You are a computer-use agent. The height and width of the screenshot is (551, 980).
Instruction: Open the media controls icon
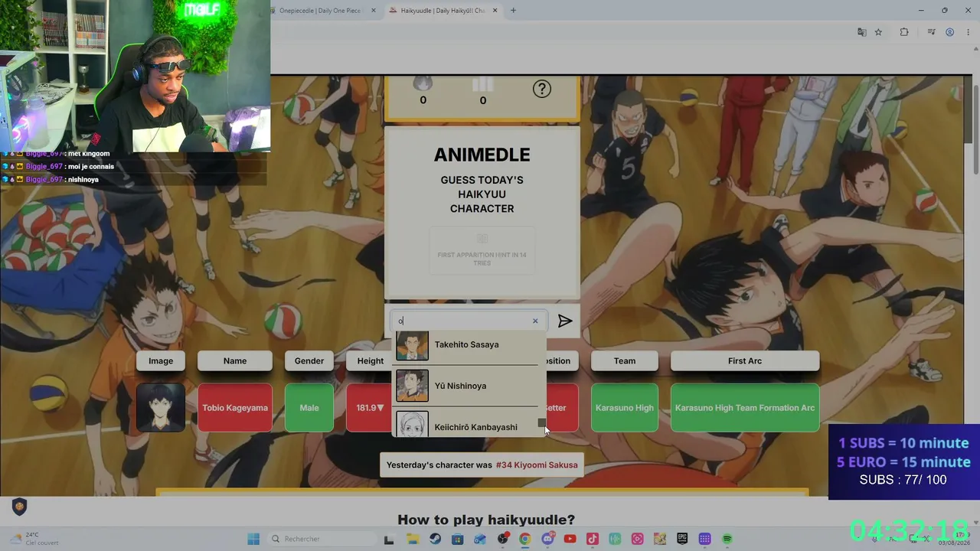click(x=931, y=32)
